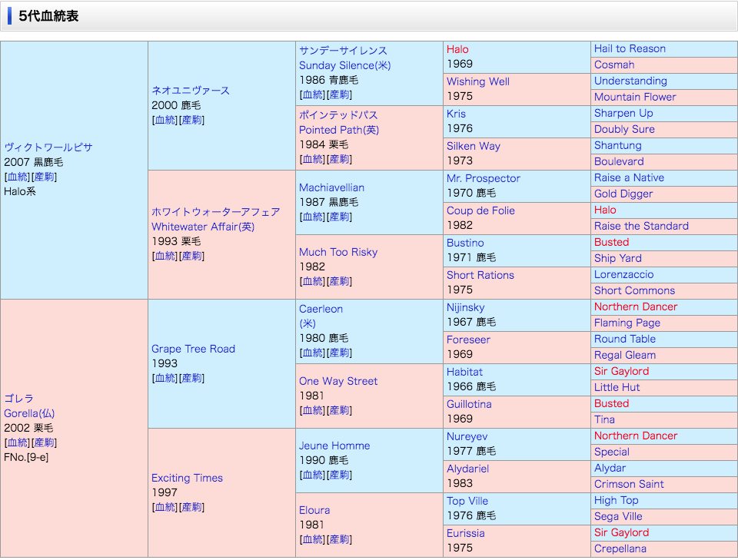Click the Mr. Prospector link
This screenshot has height=560, width=738.
pyautogui.click(x=484, y=178)
